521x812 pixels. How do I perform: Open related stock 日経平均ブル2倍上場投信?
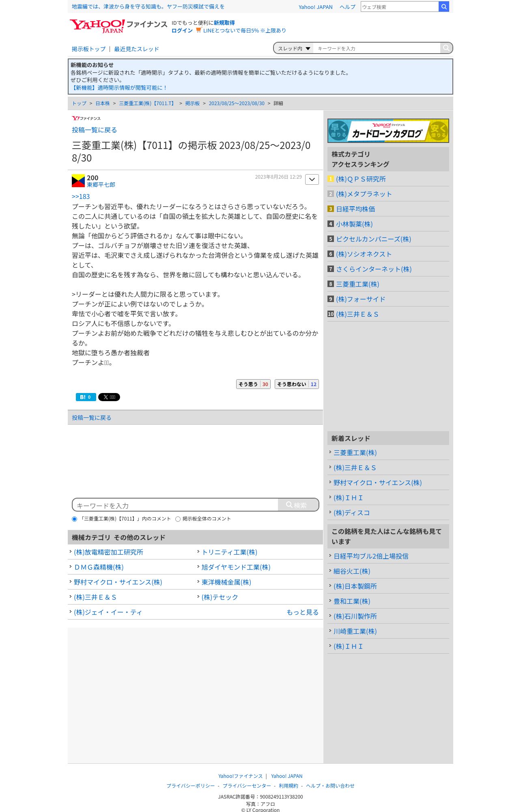coord(371,556)
